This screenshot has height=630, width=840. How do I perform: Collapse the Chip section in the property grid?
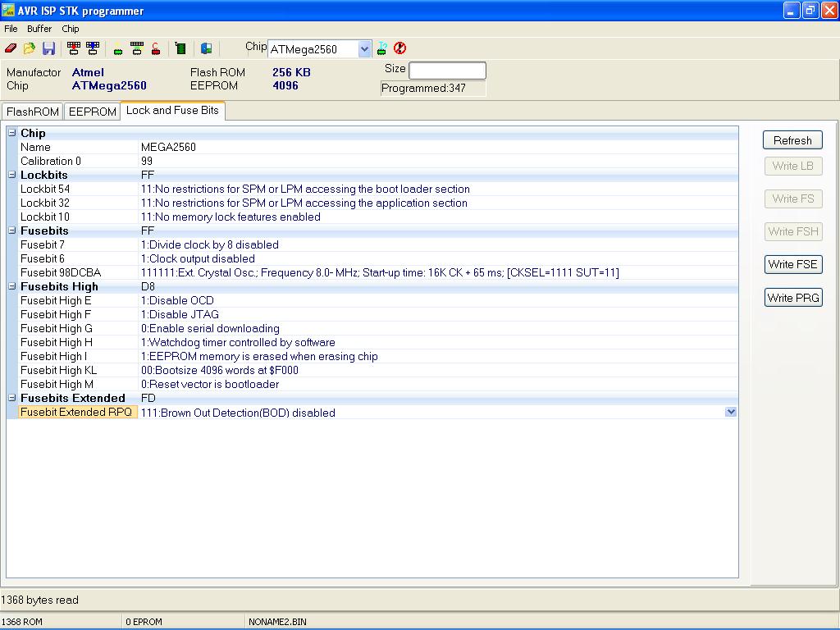click(x=12, y=133)
